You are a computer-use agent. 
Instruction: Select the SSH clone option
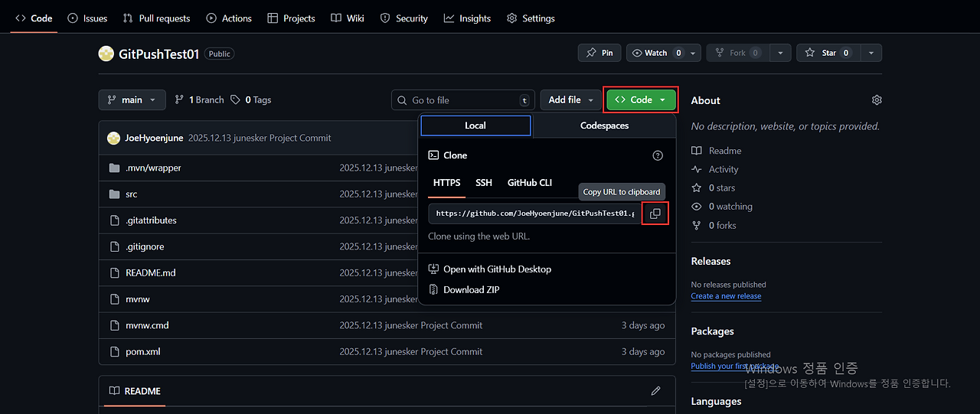point(484,183)
